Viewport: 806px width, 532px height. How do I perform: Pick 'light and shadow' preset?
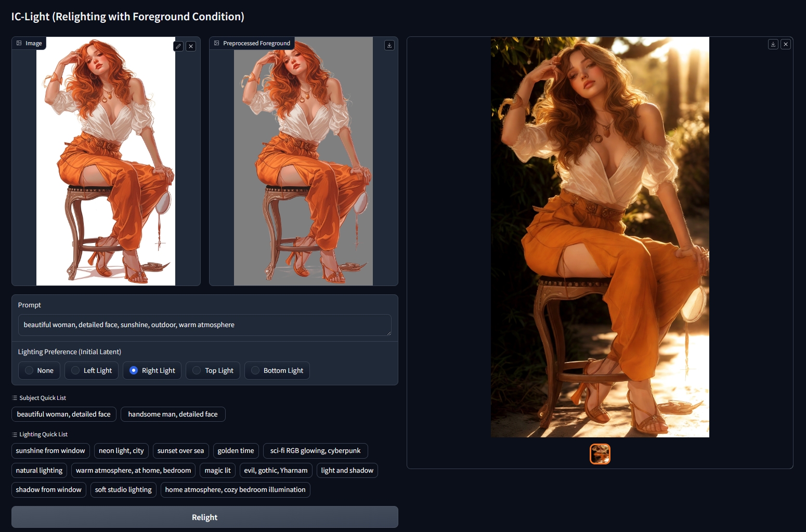click(x=347, y=470)
